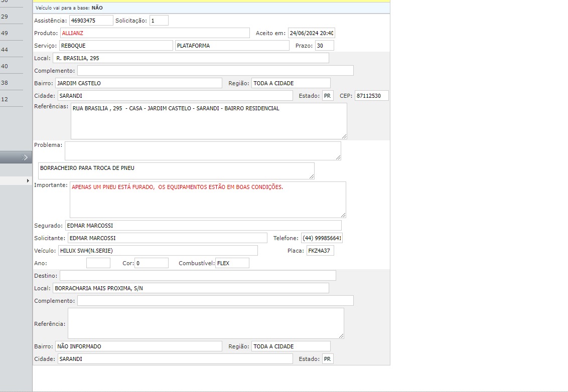This screenshot has width=568, height=392.
Task: Click the right chevron in the gray sidebar bar
Action: [x=26, y=157]
